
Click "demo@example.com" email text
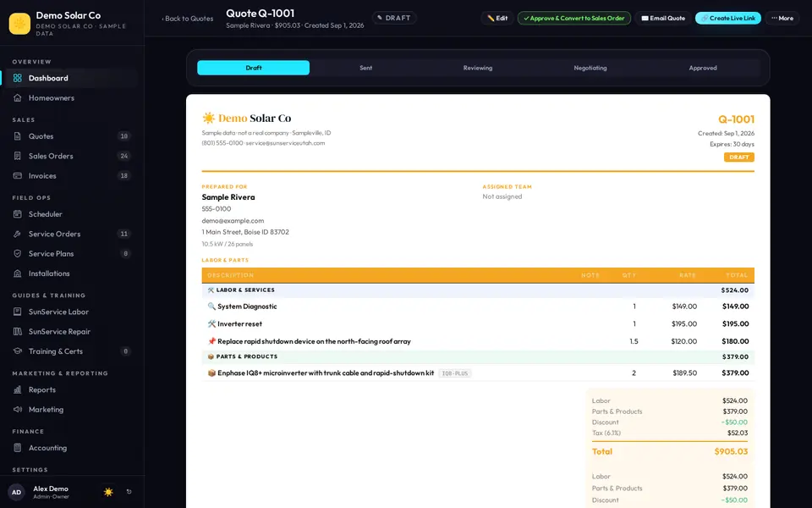tap(233, 220)
